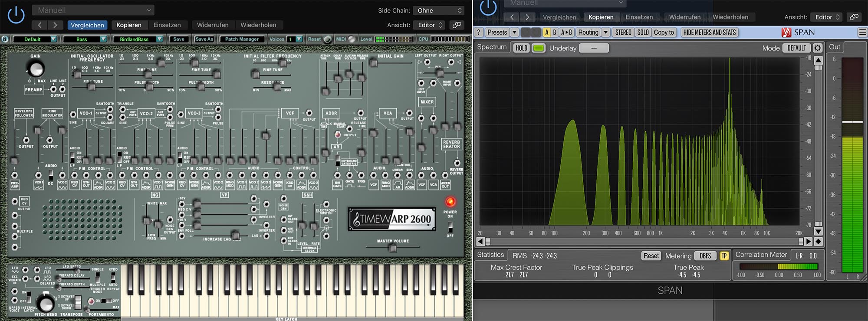Viewport: 868px width, 321px height.
Task: Click the Envelope Follower module box
Action: [x=24, y=113]
